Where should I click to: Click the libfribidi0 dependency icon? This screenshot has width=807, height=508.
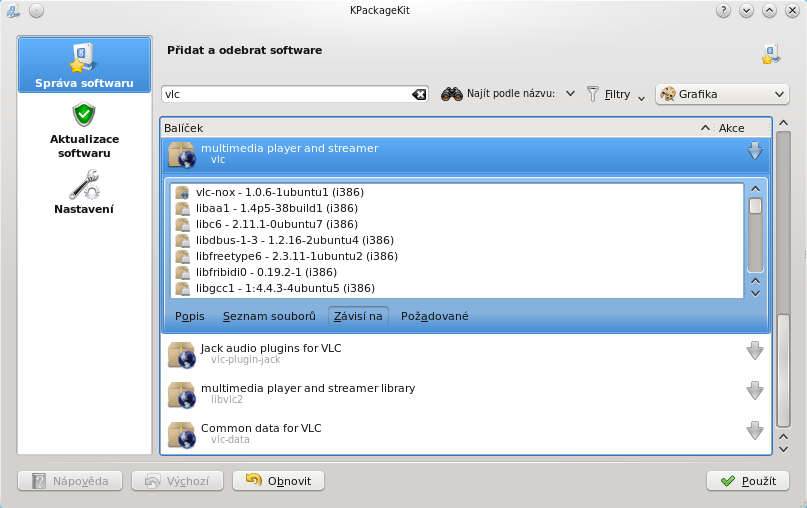[182, 272]
